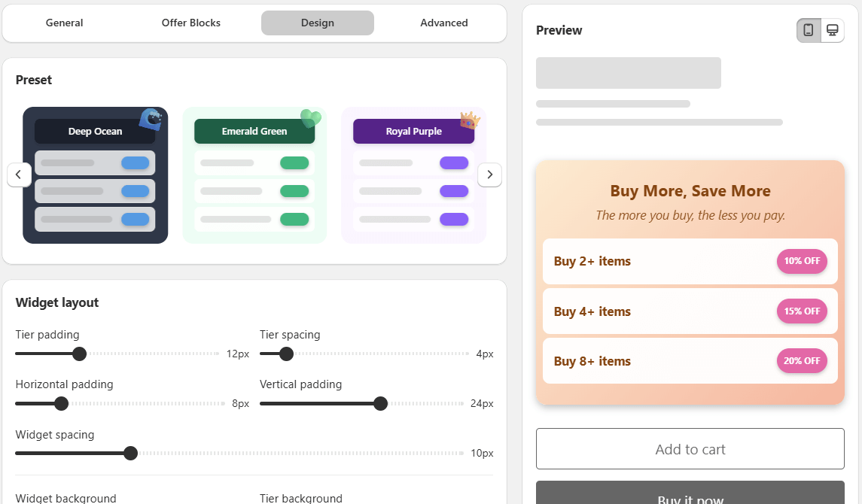Click the Vertical padding slider handle
This screenshot has height=504, width=862.
pos(380,403)
